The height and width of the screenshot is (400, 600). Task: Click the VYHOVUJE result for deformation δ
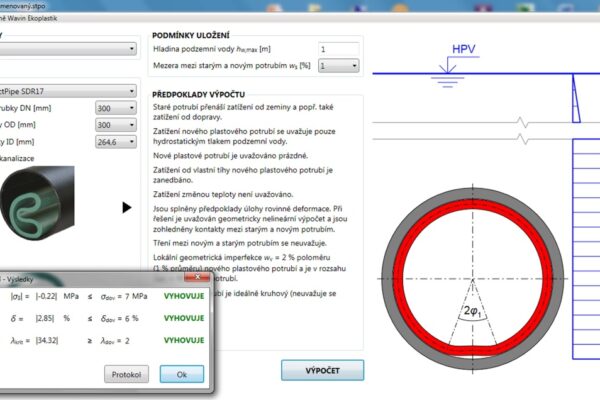(x=184, y=318)
